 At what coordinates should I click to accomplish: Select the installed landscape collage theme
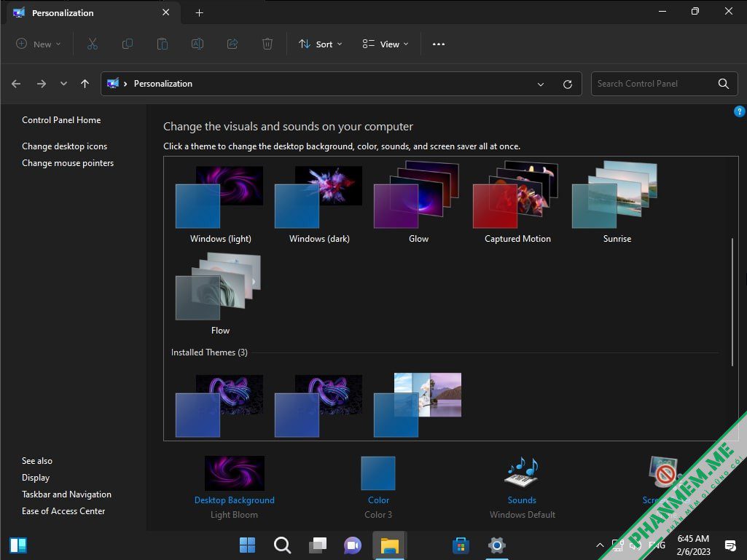[418, 405]
